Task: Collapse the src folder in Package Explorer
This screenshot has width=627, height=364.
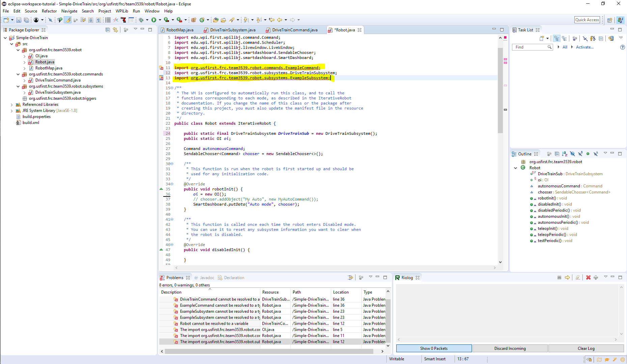Action: point(12,44)
